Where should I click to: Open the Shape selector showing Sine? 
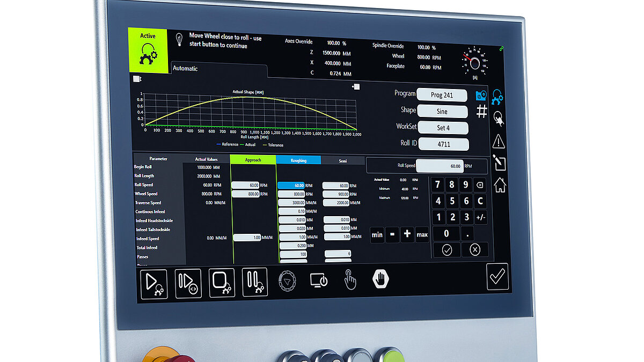click(442, 111)
